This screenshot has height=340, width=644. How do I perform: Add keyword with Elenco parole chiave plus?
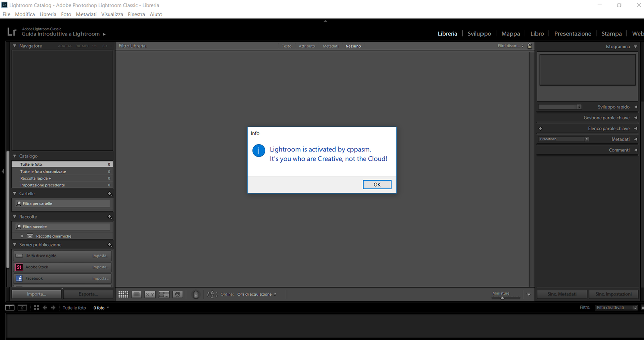point(541,128)
